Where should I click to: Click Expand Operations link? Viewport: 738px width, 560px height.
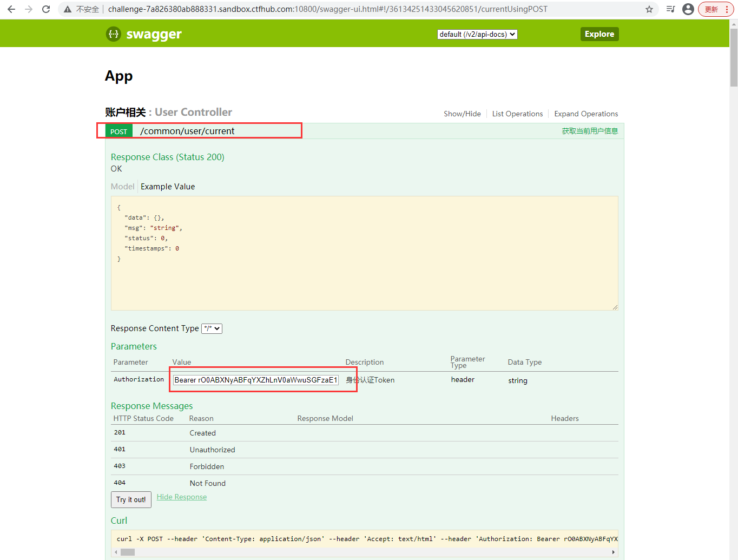coord(586,114)
